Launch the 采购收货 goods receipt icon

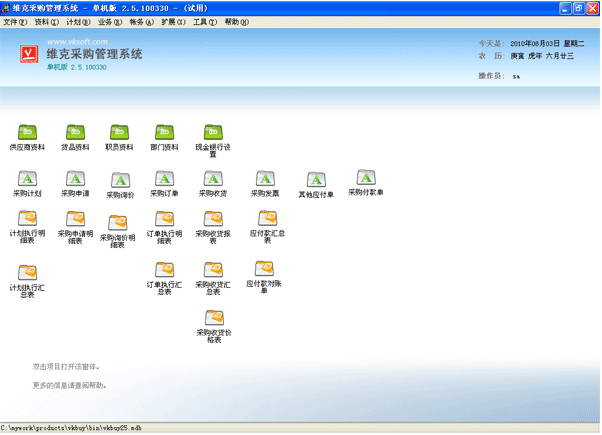click(213, 184)
